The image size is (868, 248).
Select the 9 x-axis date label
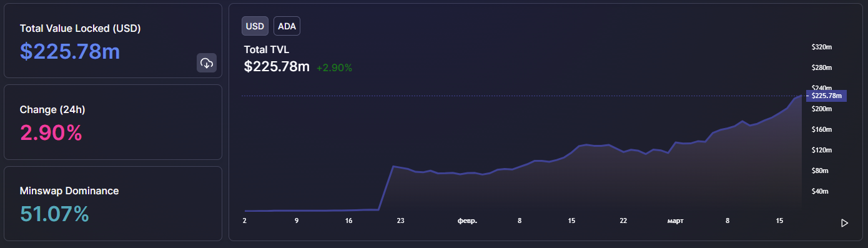(x=297, y=221)
